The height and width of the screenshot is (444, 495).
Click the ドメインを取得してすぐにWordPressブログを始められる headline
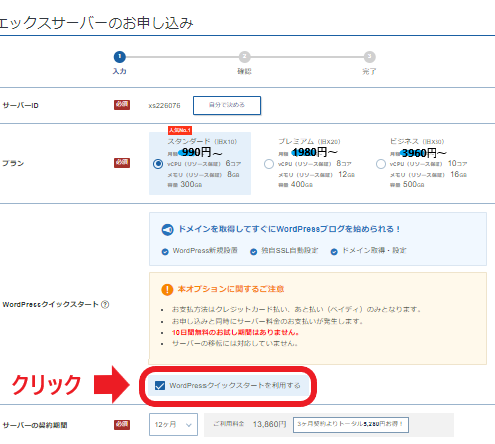coord(289,229)
